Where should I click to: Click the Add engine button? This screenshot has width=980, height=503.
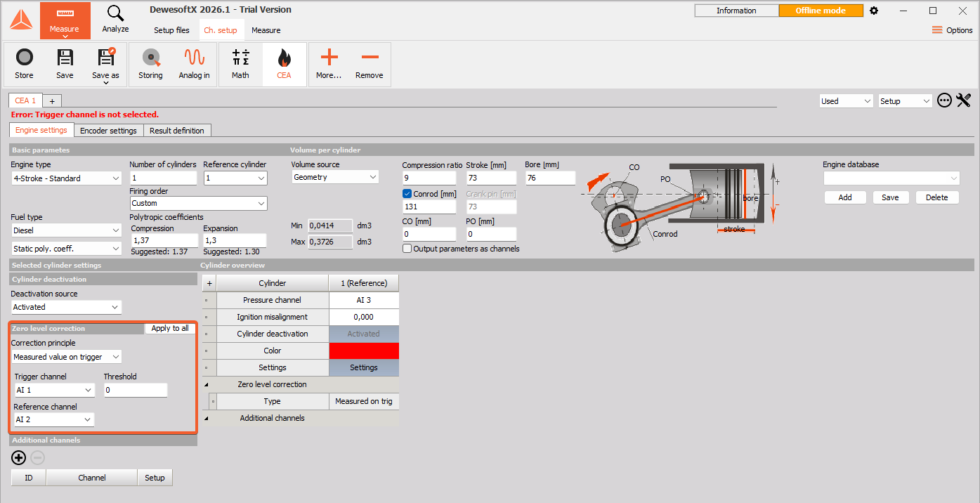coord(845,197)
